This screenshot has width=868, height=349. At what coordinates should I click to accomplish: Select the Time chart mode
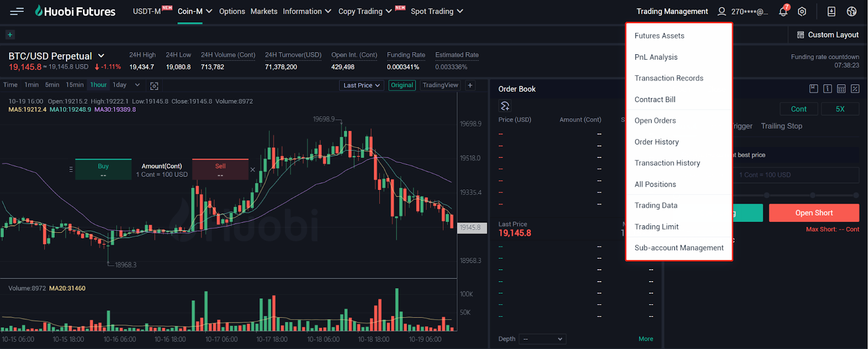pyautogui.click(x=10, y=85)
